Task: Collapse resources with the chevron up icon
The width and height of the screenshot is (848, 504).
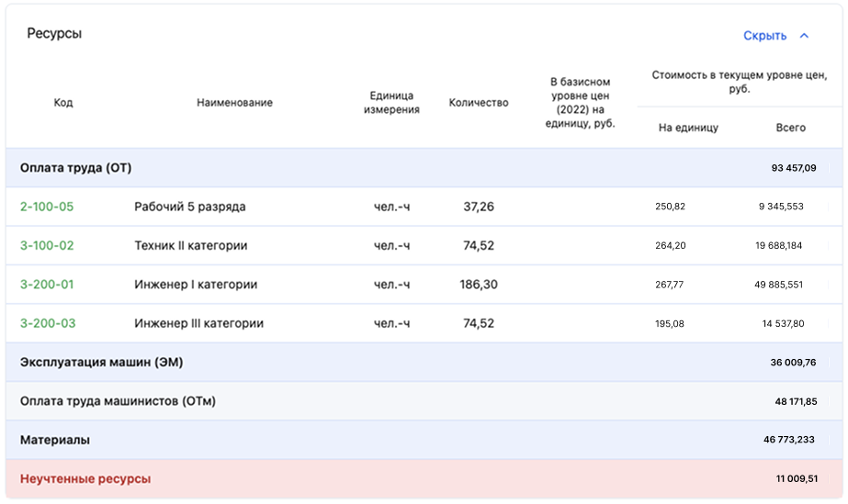Action: coord(804,36)
